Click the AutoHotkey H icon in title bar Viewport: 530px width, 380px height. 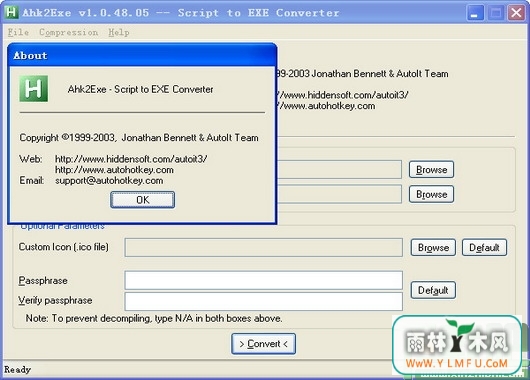11,12
